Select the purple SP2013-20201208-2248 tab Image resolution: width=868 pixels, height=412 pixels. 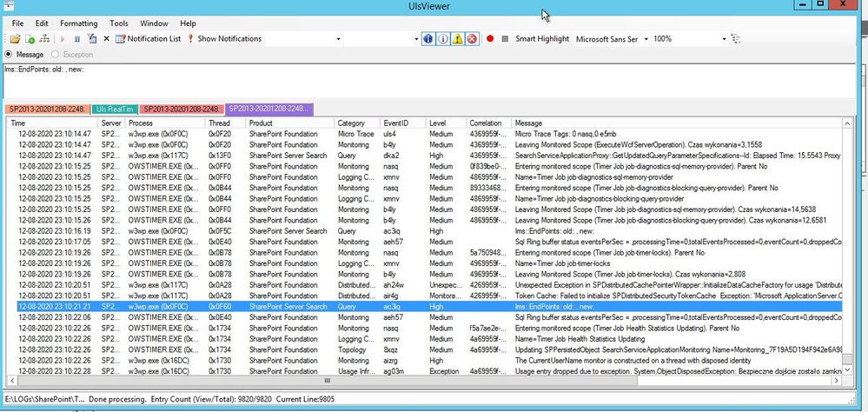[x=269, y=109]
